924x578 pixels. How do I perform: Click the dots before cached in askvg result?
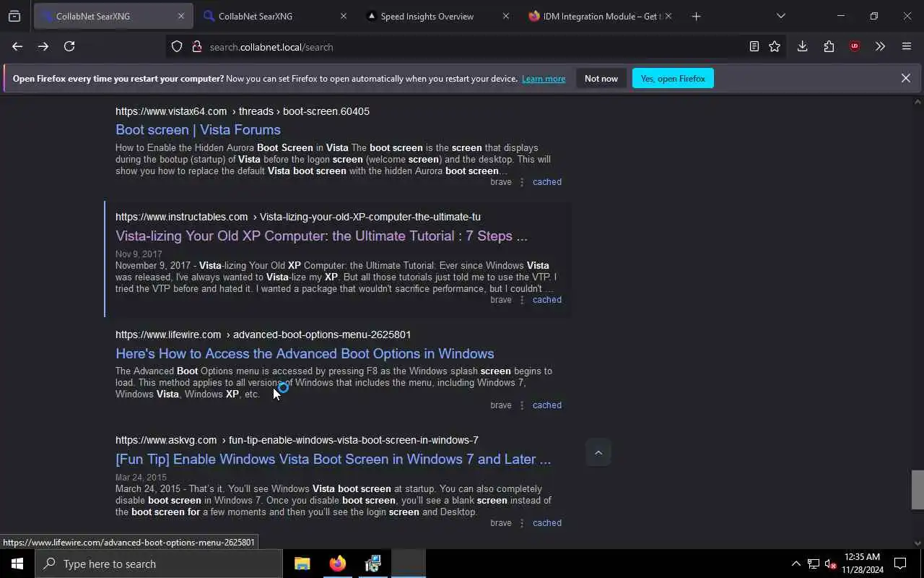(x=522, y=523)
